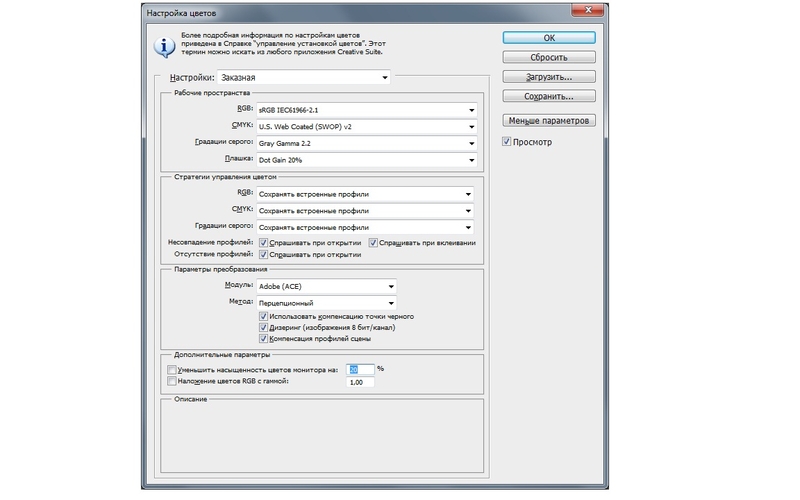
Task: Click the Загрузить... button
Action: [x=548, y=76]
